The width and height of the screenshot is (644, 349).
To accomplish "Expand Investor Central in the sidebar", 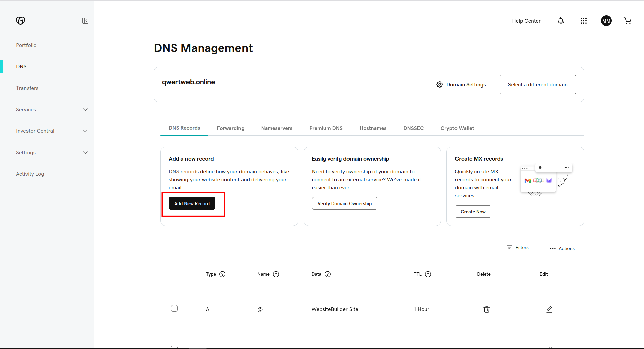I will [x=85, y=131].
